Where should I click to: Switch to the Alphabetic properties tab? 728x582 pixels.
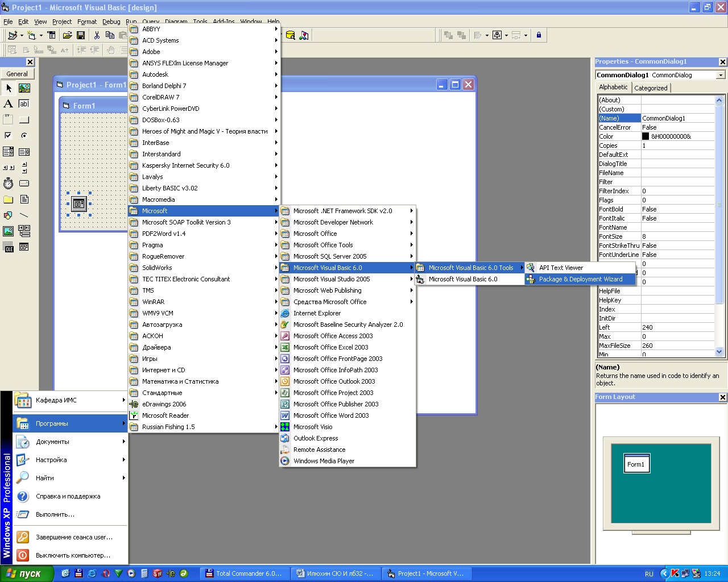point(613,87)
